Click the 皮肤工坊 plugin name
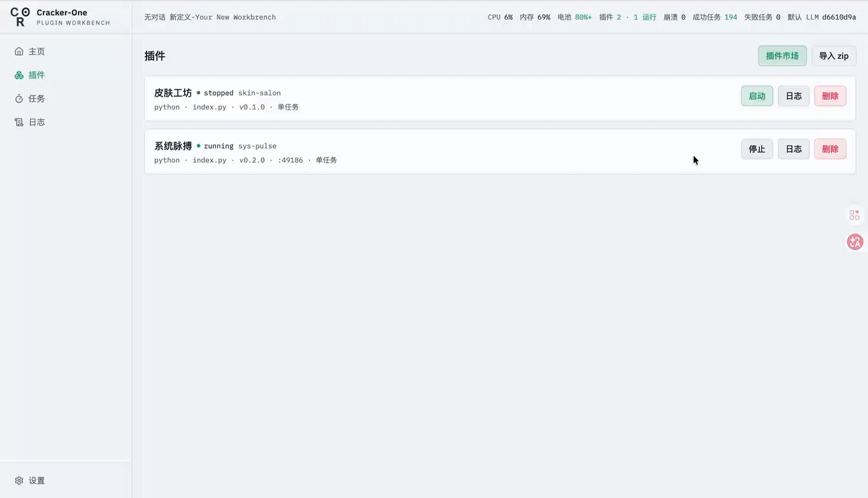 pos(173,93)
